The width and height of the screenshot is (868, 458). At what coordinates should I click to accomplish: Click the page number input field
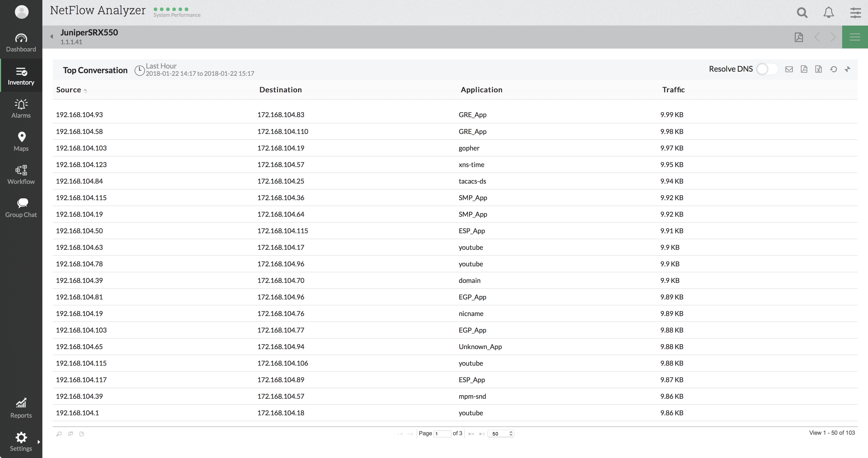click(443, 434)
